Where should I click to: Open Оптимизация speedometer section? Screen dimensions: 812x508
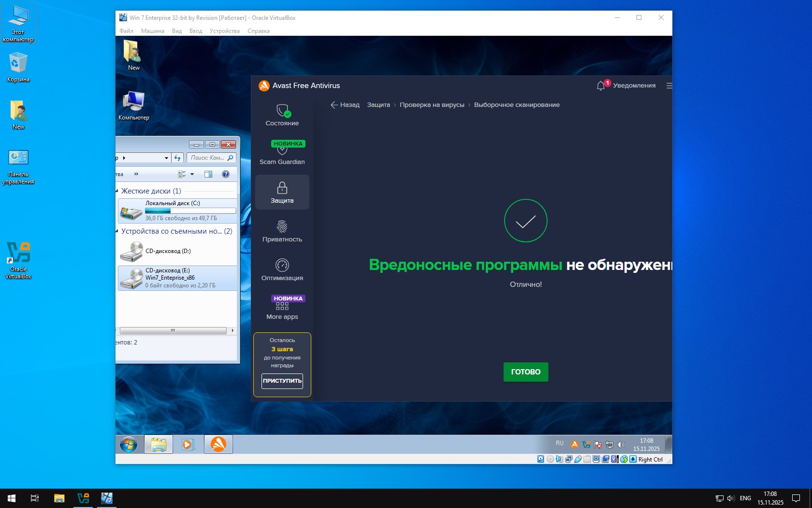[282, 269]
